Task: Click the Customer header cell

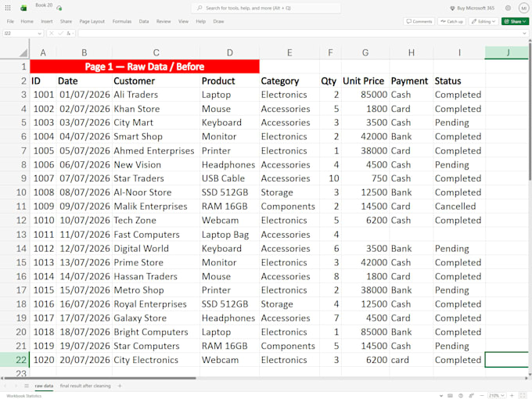Action: click(156, 81)
